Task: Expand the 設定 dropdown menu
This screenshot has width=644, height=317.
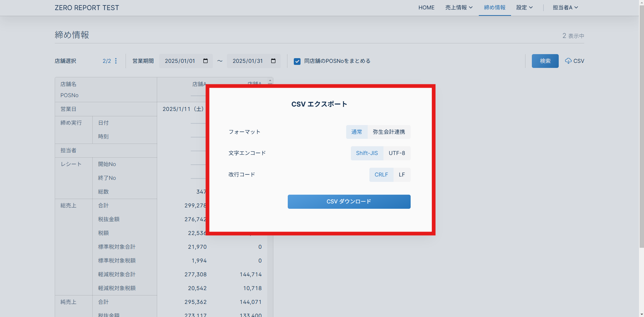Action: [x=524, y=8]
